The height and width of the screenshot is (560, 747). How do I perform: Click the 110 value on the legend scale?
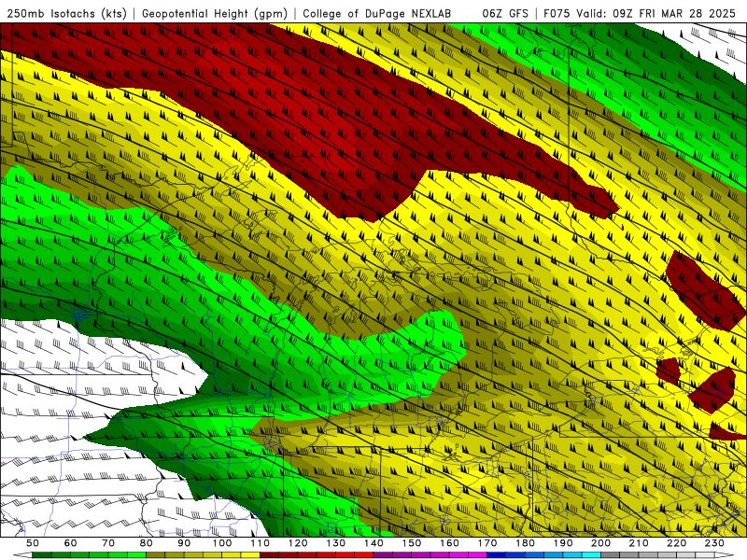261,543
